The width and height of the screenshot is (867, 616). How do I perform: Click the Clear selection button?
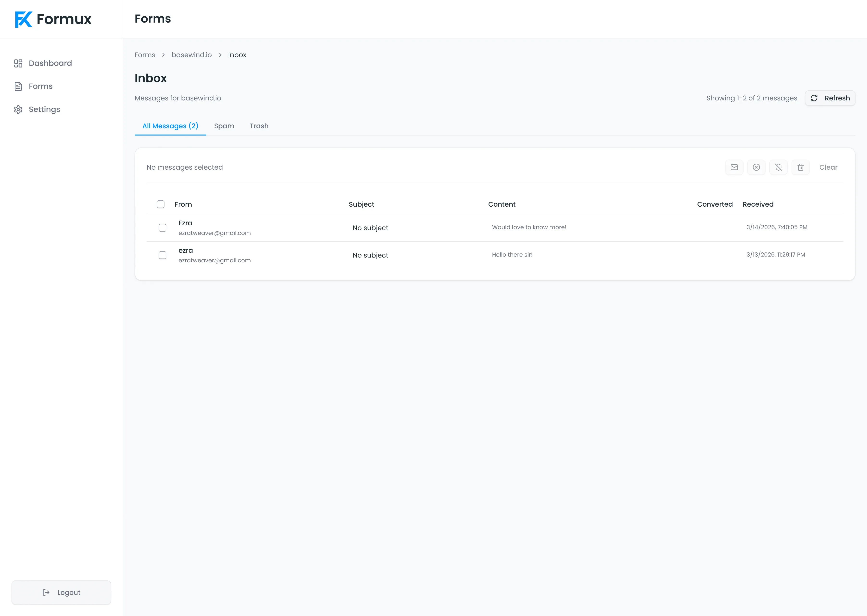tap(828, 167)
